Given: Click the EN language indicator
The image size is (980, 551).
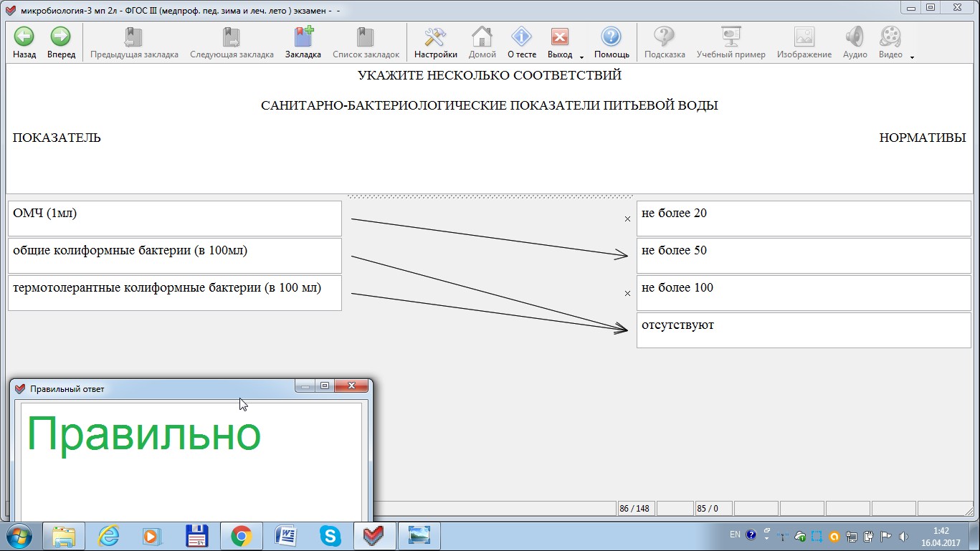Looking at the screenshot, I should click(735, 535).
